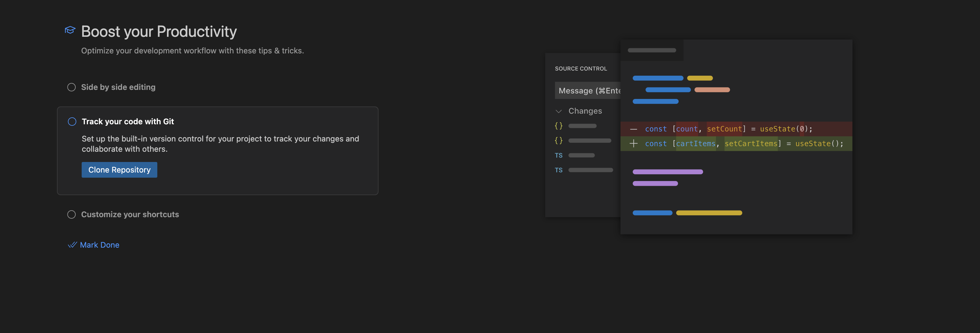Click the plus icon on added diff line
The height and width of the screenshot is (333, 980).
coord(633,144)
